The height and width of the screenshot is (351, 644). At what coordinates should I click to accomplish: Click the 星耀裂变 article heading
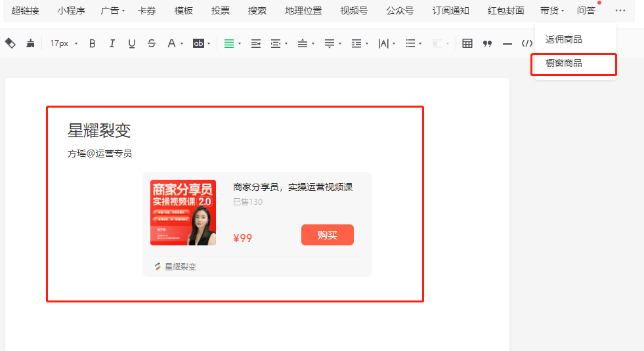tap(99, 131)
